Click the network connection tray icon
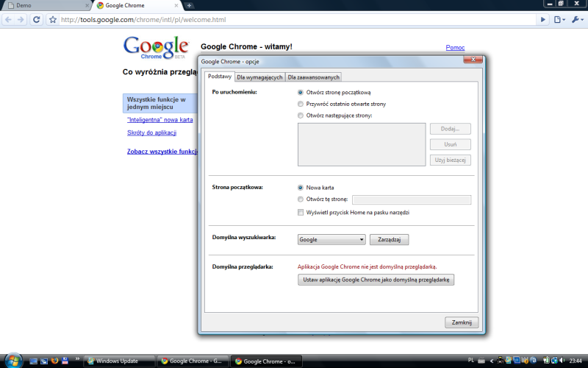This screenshot has height=368, width=588. (x=555, y=361)
